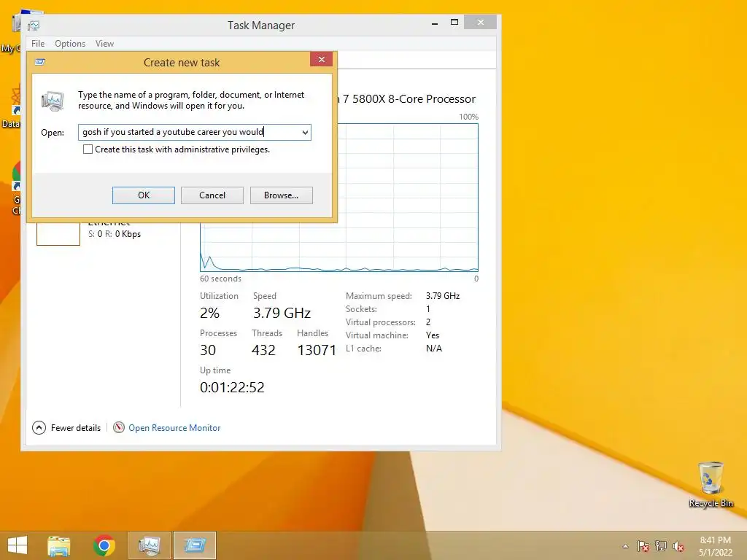The width and height of the screenshot is (747, 560).
Task: Click the Fewer details label
Action: coord(76,428)
